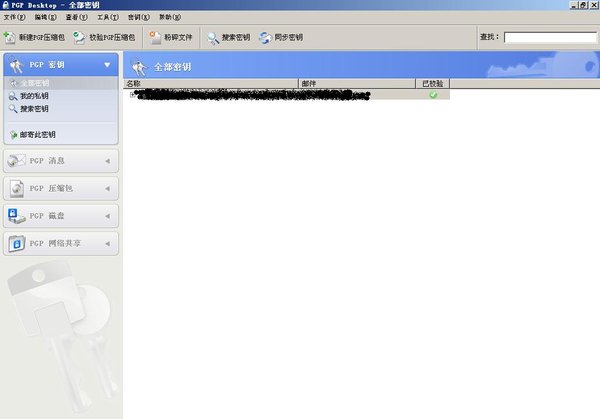Restore down the PGP Desktop window
The width and height of the screenshot is (600, 419).
pos(583,5)
